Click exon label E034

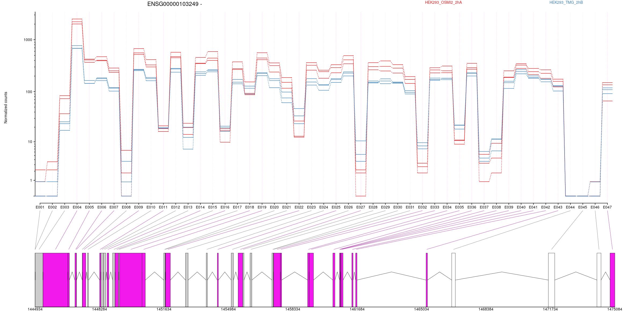pos(447,207)
